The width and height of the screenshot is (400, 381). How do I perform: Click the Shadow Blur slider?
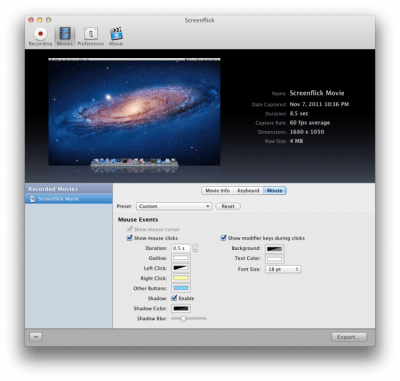pos(189,319)
